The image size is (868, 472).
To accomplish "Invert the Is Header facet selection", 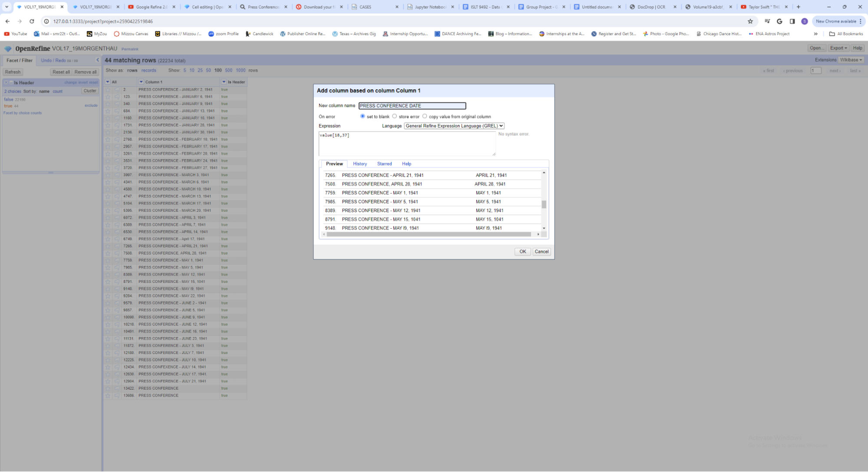I will point(83,82).
